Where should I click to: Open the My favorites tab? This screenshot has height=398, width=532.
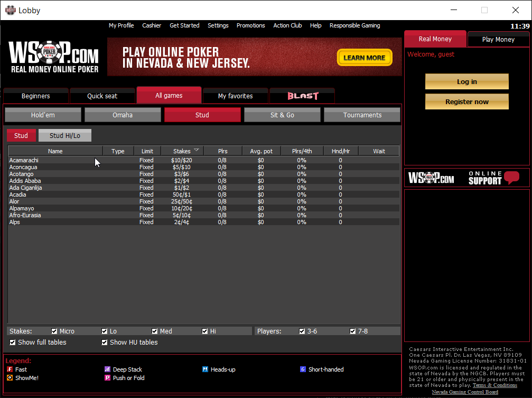coord(236,96)
